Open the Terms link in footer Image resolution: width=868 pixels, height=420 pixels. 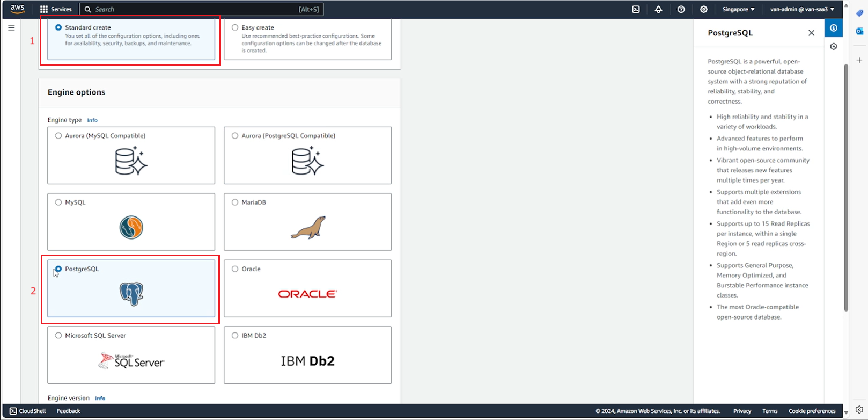pyautogui.click(x=770, y=411)
